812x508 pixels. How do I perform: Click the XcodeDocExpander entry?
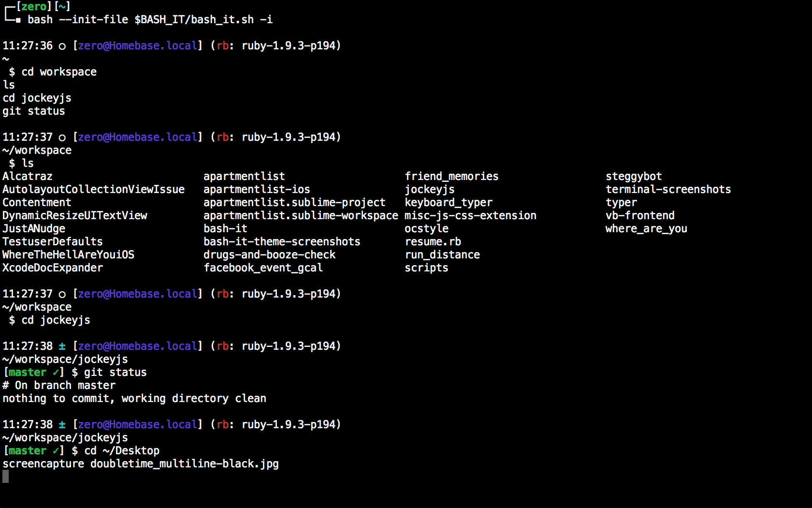click(x=53, y=268)
